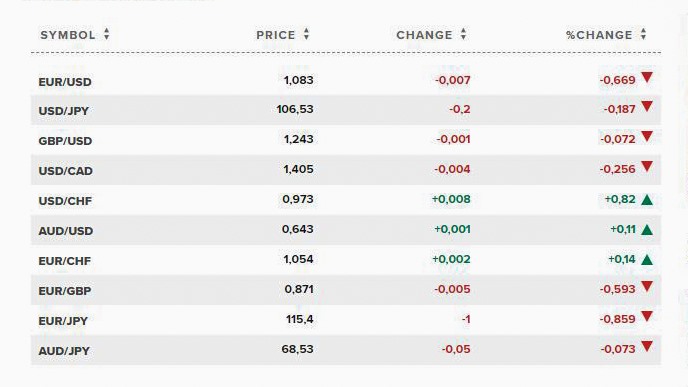
Task: Sort table by SYMBOL column arrows
Action: click(x=107, y=34)
